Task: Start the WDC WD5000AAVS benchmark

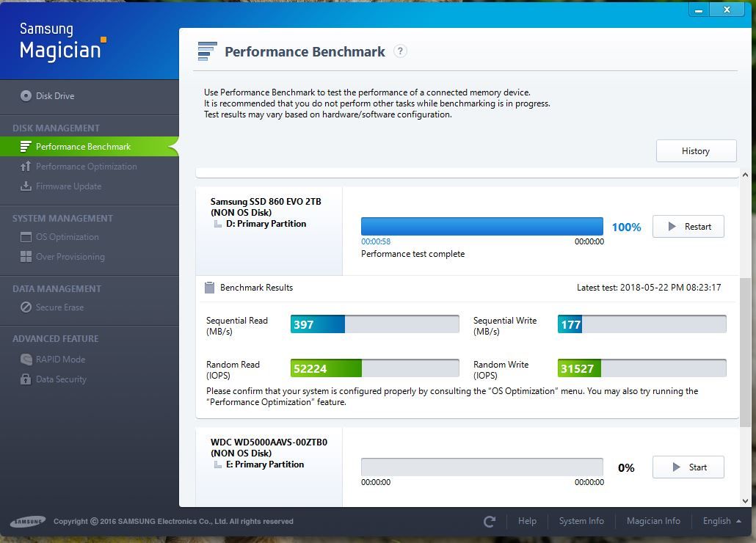Action: coord(688,467)
